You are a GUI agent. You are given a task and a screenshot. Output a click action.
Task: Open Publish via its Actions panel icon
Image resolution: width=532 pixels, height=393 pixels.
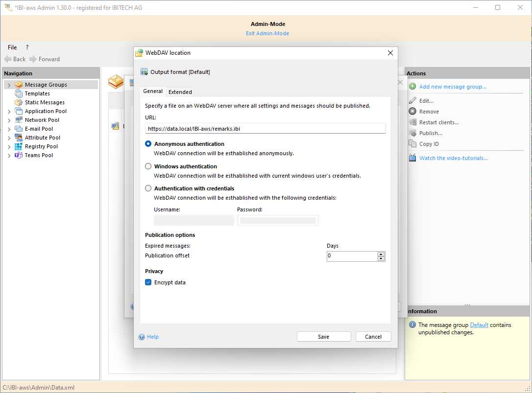pyautogui.click(x=412, y=133)
